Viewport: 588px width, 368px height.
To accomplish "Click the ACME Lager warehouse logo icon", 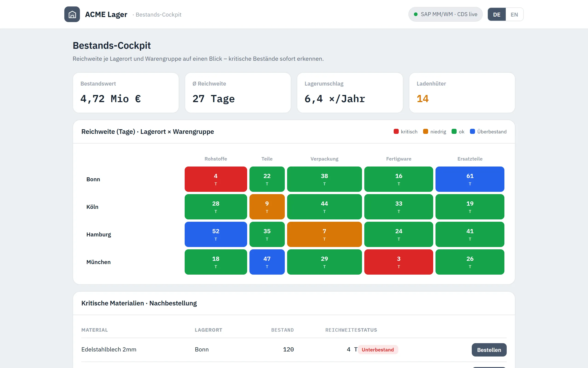I will coord(72,14).
